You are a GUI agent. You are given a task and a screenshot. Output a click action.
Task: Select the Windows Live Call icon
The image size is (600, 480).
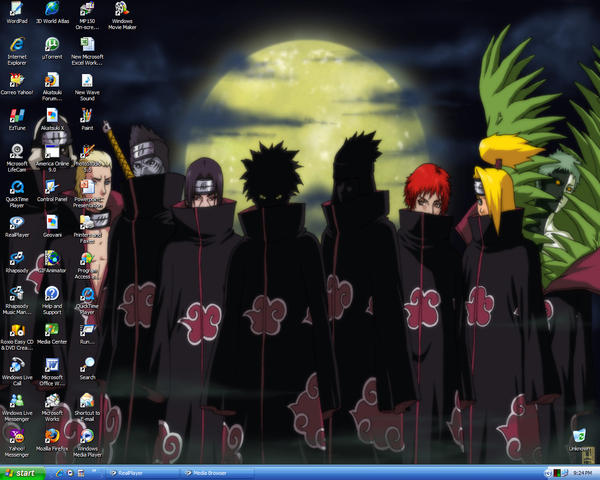[x=17, y=371]
